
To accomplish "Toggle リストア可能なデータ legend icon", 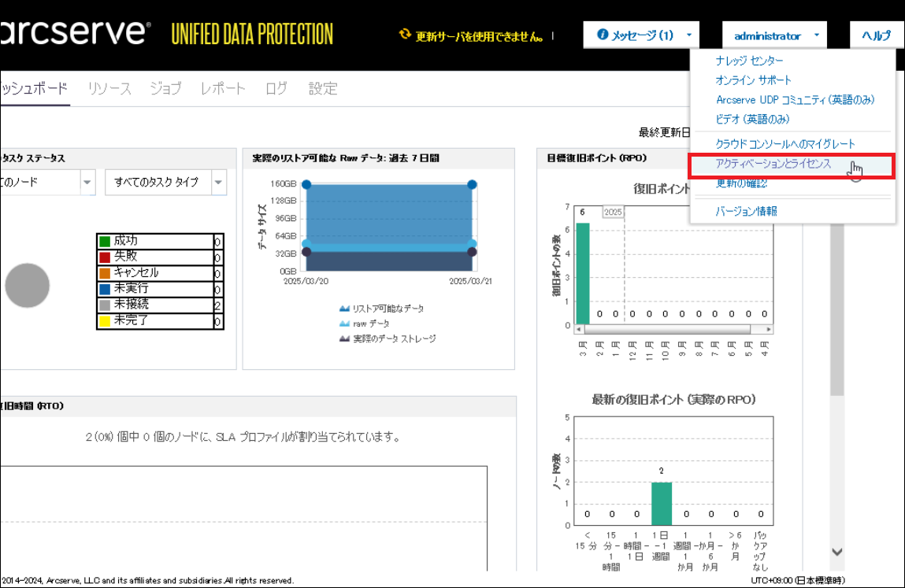I will 344,309.
